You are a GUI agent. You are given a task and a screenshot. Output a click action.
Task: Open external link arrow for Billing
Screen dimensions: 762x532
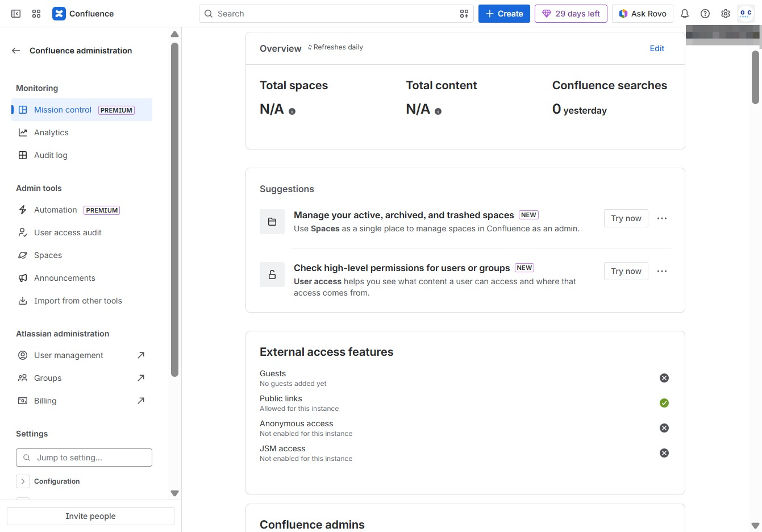141,401
